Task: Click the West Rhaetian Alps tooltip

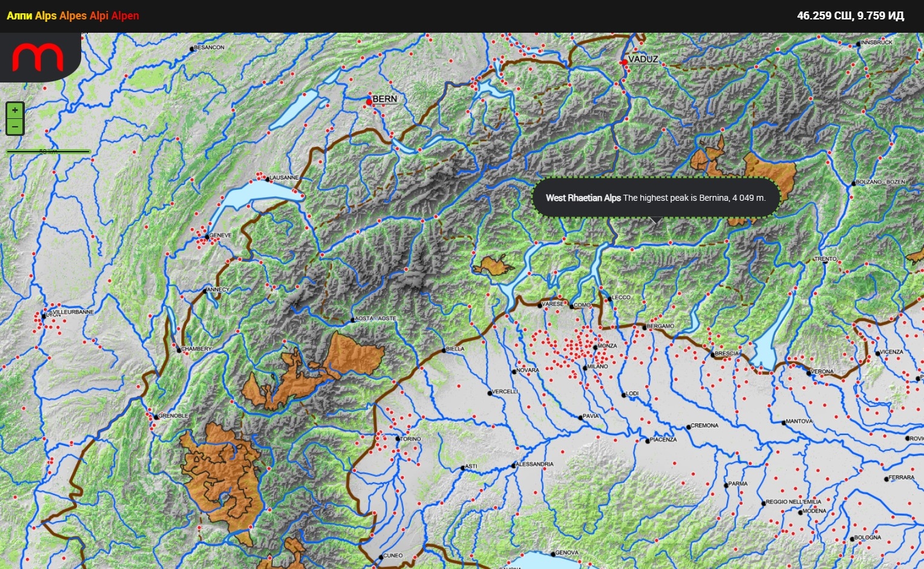Action: pos(655,198)
